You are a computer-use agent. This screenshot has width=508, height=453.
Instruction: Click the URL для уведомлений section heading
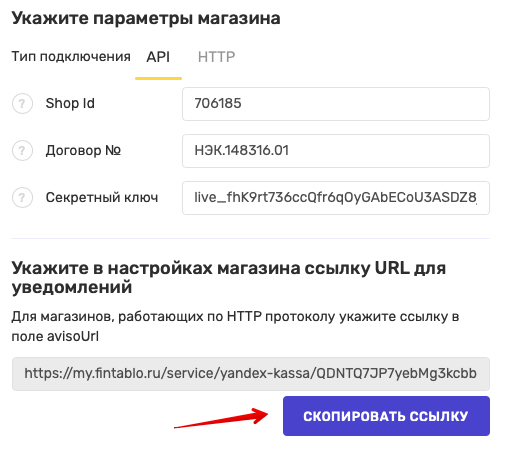(x=228, y=277)
